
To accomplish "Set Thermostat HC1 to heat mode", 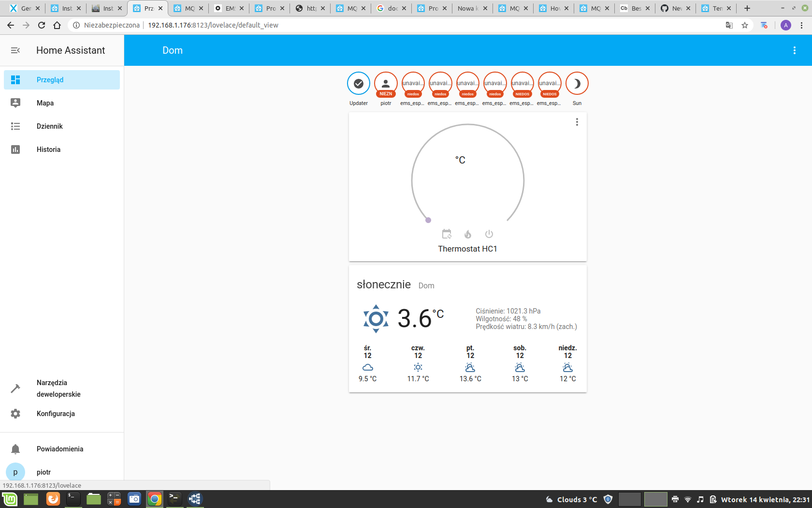I will pyautogui.click(x=467, y=234).
